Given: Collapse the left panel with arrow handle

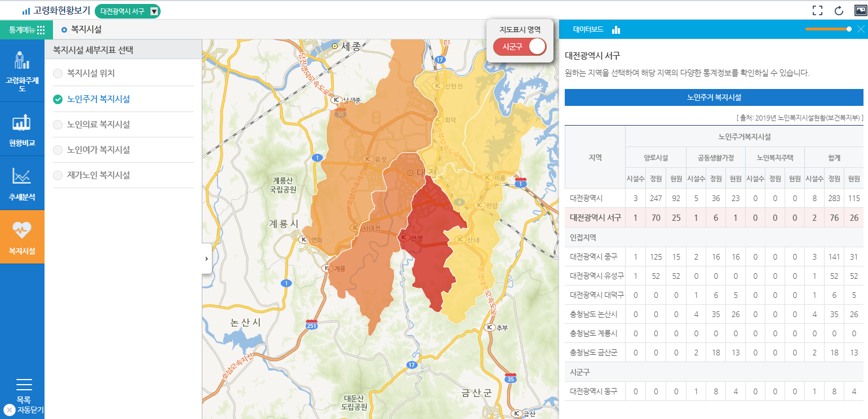Looking at the screenshot, I should 206,258.
